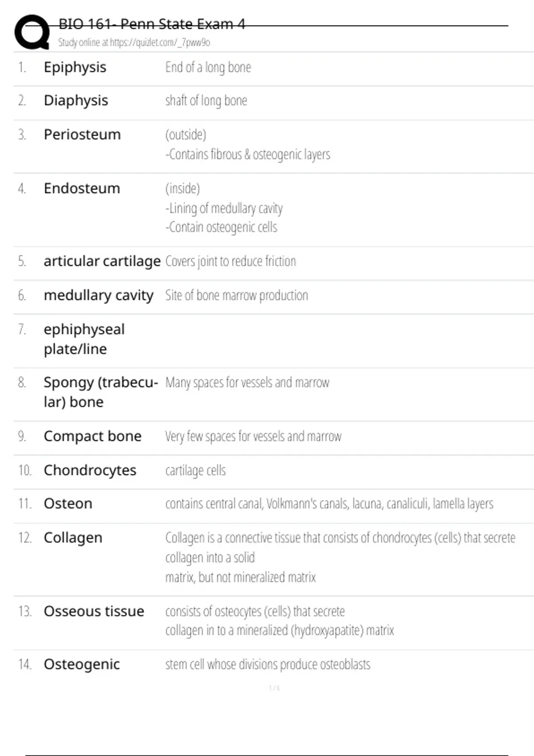534x756 pixels.
Task: Select the Epiphysis term
Action: [75, 67]
